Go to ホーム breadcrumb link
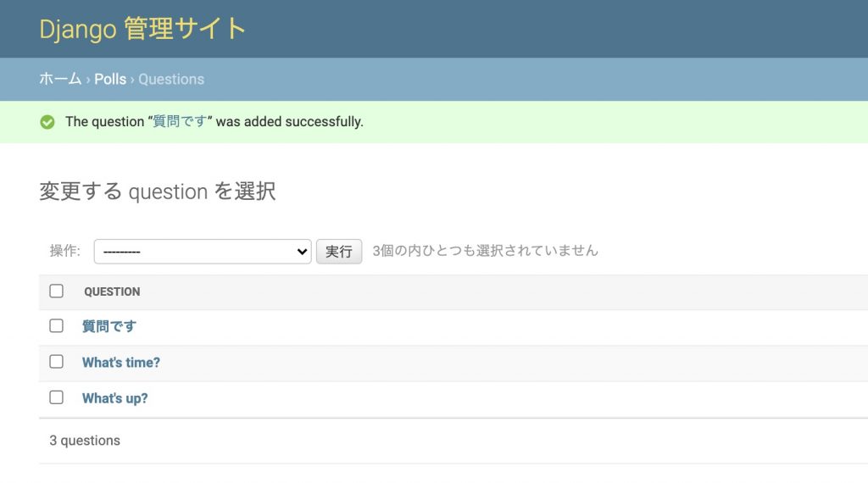 (x=60, y=79)
